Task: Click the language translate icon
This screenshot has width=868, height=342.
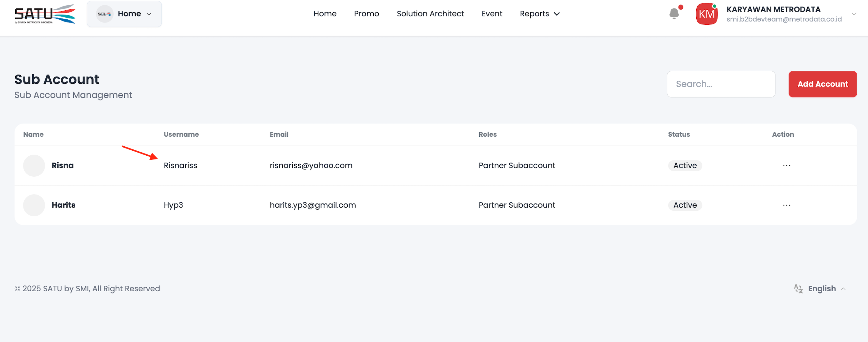Action: pos(798,289)
